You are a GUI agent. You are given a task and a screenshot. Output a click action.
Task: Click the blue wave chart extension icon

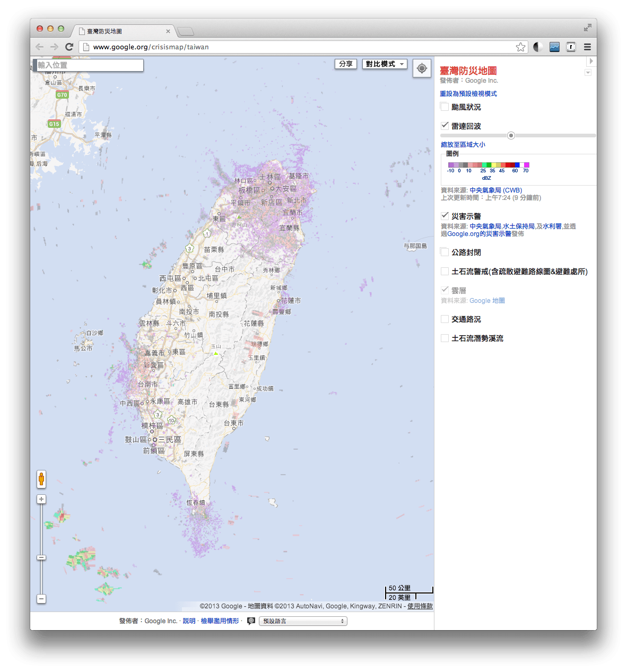click(554, 47)
